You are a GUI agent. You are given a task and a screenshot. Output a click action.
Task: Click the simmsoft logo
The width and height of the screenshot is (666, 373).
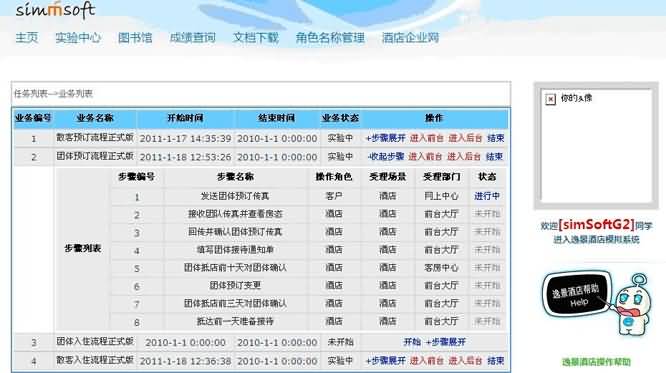pos(55,9)
